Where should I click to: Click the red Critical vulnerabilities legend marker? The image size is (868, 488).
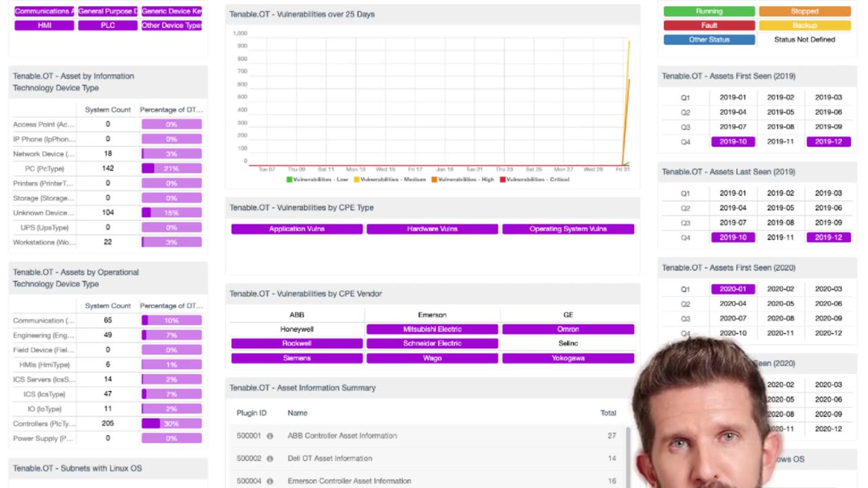(x=502, y=180)
